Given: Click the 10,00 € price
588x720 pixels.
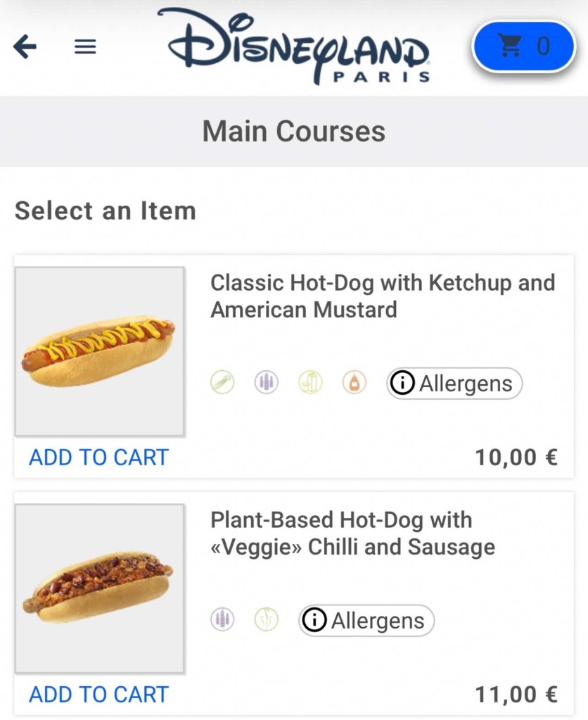Looking at the screenshot, I should [516, 457].
